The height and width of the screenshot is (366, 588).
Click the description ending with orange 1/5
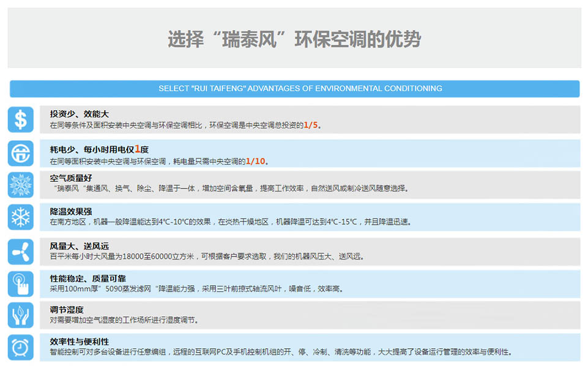click(x=185, y=125)
